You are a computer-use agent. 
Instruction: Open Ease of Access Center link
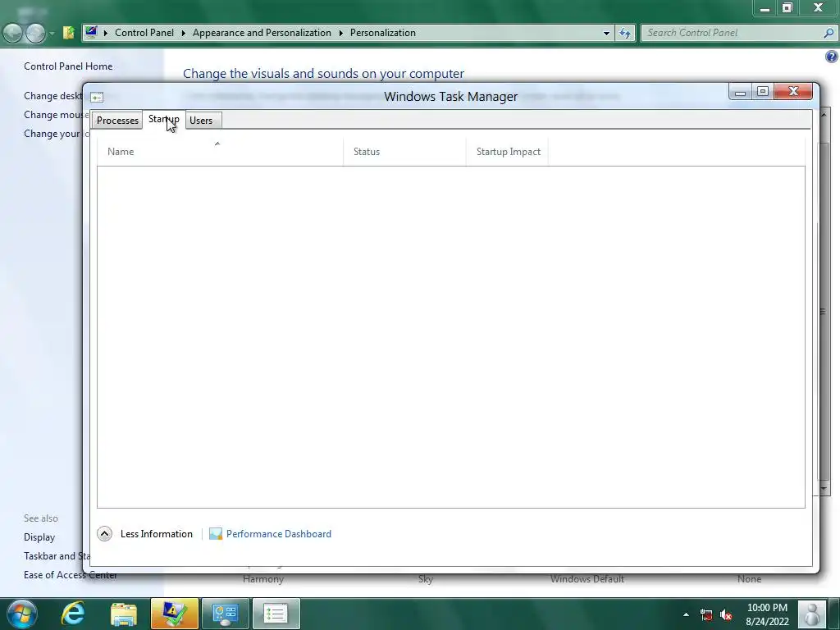click(71, 575)
